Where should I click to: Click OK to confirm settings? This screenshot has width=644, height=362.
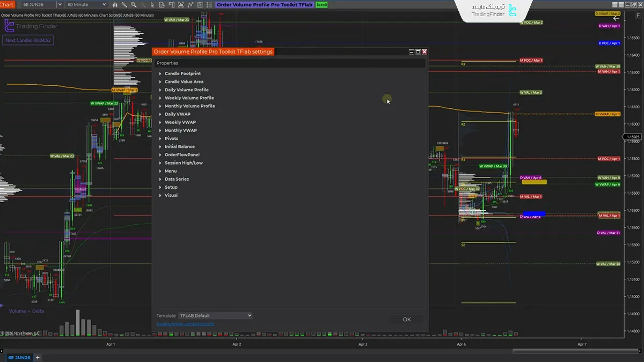[x=406, y=320]
